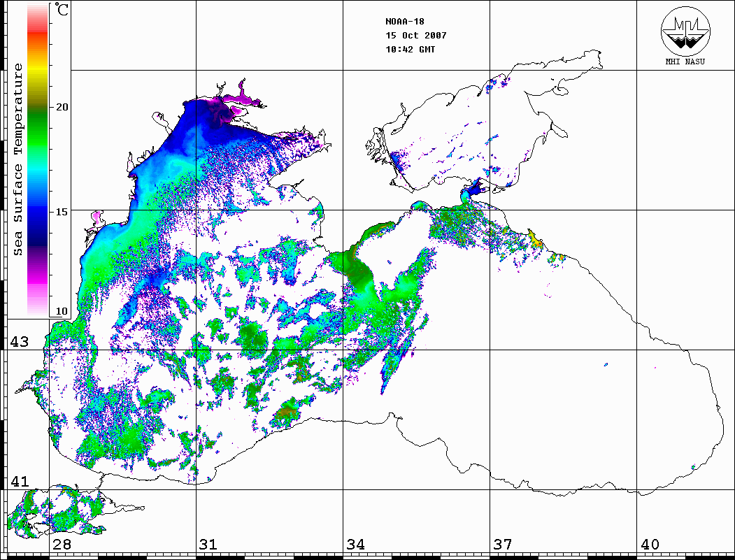
Task: Click the '10:42 GMT' time text
Action: click(x=410, y=49)
